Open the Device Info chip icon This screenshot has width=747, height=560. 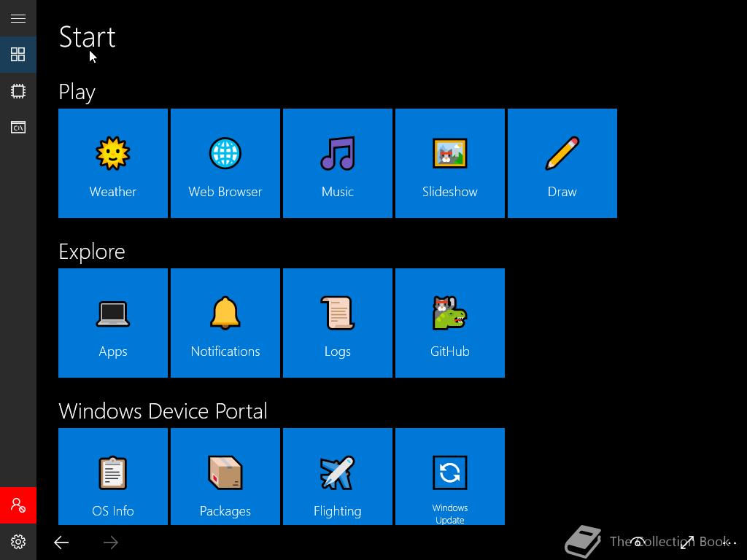pos(18,91)
